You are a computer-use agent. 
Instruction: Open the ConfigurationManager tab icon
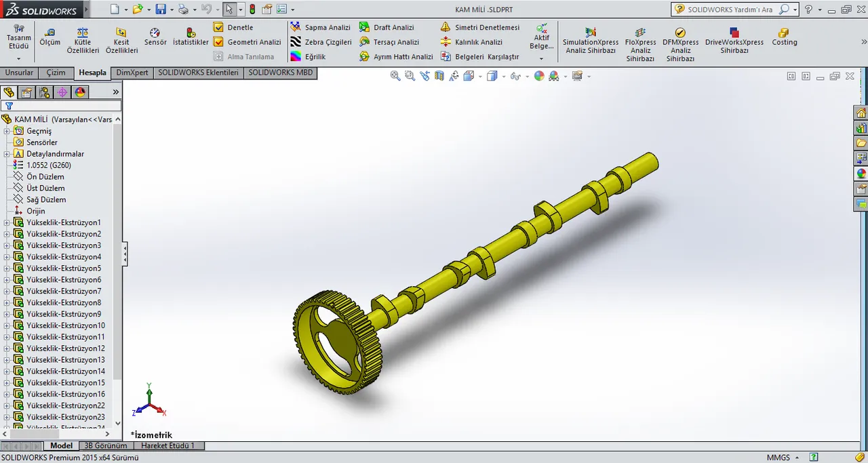click(x=44, y=92)
